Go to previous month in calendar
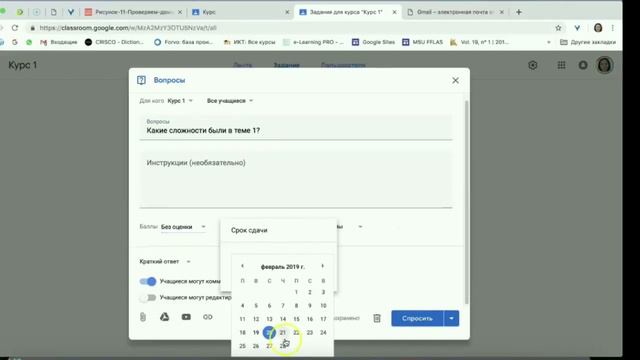The height and width of the screenshot is (360, 640). 242,266
